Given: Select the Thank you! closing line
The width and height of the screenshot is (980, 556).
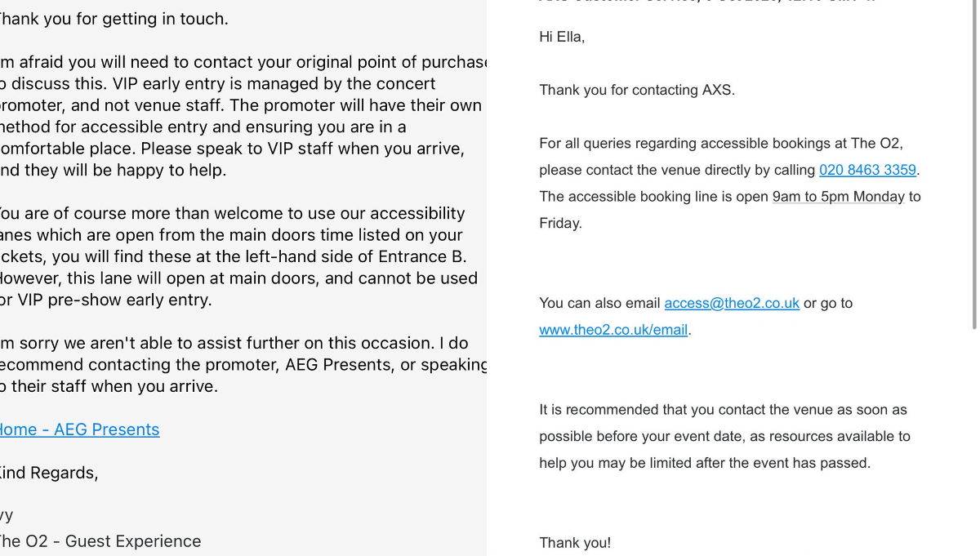Looking at the screenshot, I should pos(575,543).
